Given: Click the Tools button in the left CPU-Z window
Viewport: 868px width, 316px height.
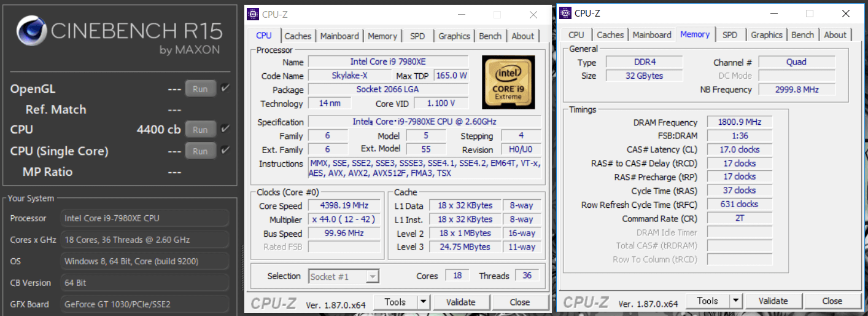Looking at the screenshot, I should tap(395, 302).
